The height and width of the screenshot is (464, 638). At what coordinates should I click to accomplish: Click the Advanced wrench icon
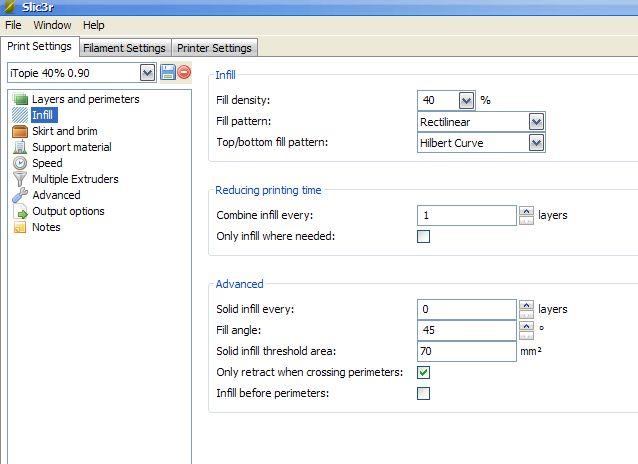(20, 195)
